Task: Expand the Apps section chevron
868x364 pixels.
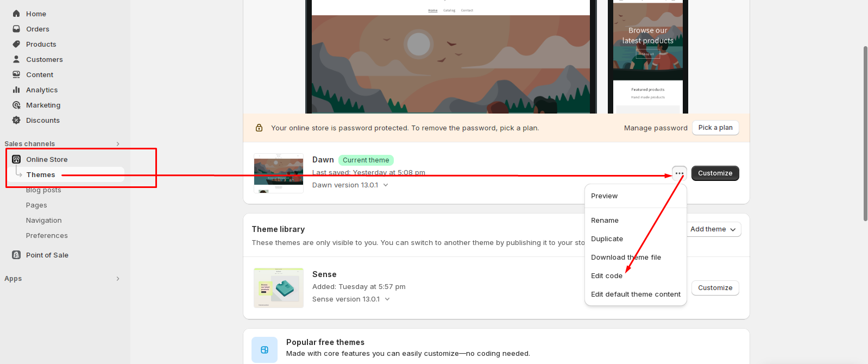Action: [118, 279]
